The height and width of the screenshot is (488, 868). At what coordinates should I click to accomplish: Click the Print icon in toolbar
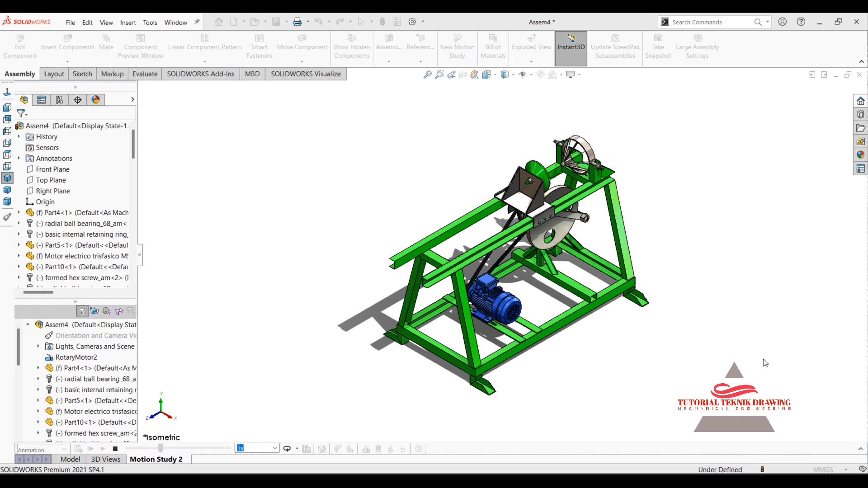(x=297, y=22)
